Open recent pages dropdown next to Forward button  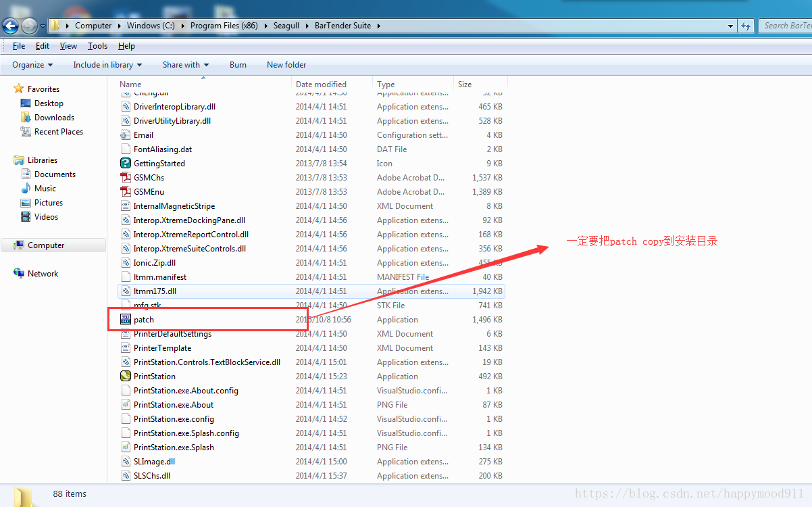click(43, 26)
